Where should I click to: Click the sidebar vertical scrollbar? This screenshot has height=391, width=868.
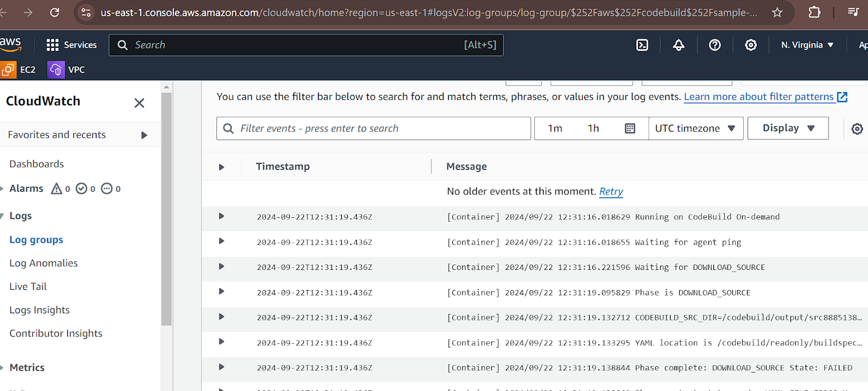click(x=167, y=209)
